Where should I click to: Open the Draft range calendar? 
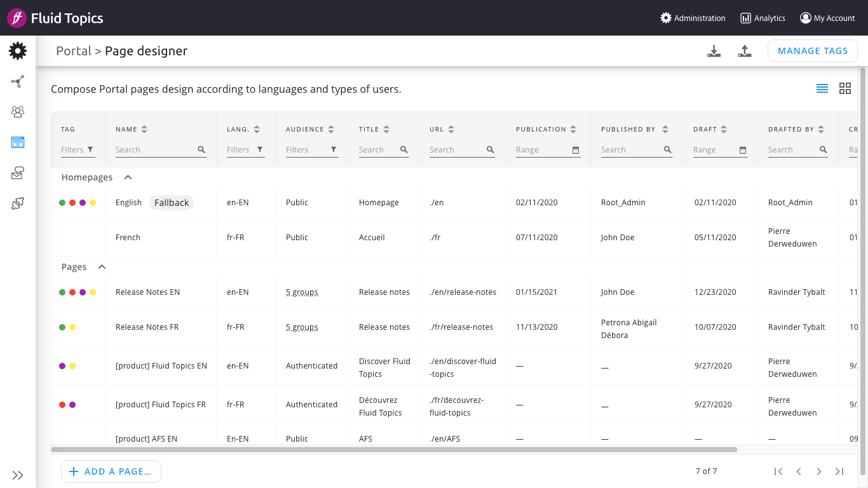click(743, 150)
